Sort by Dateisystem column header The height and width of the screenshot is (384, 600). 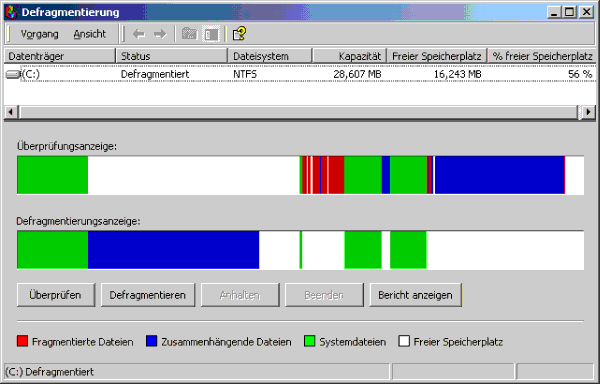270,56
